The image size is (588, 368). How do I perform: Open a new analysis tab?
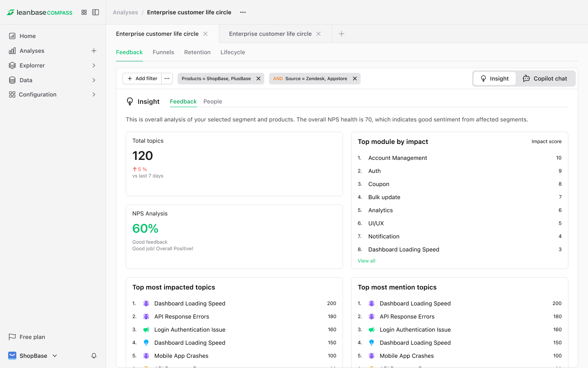[x=342, y=34]
